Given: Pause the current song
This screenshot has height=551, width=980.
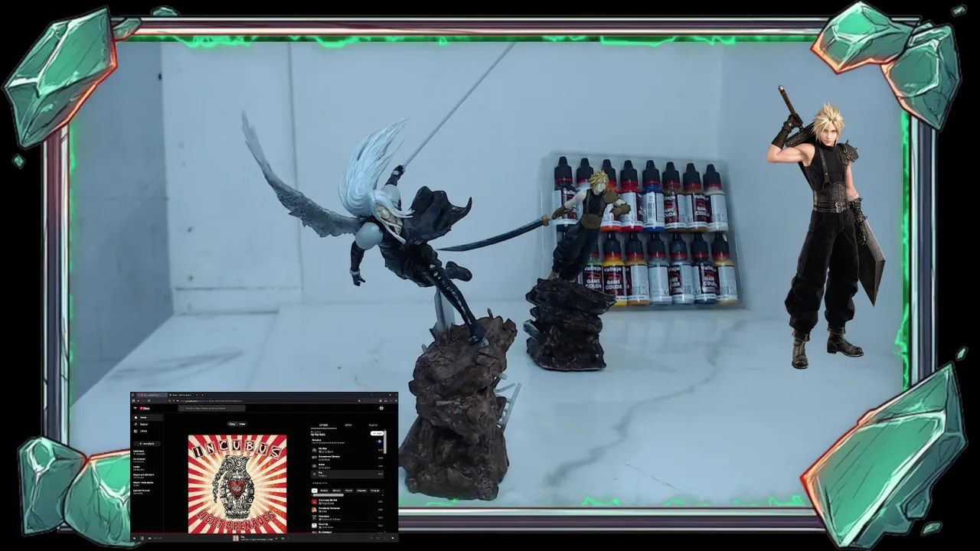Looking at the screenshot, I should point(142,539).
